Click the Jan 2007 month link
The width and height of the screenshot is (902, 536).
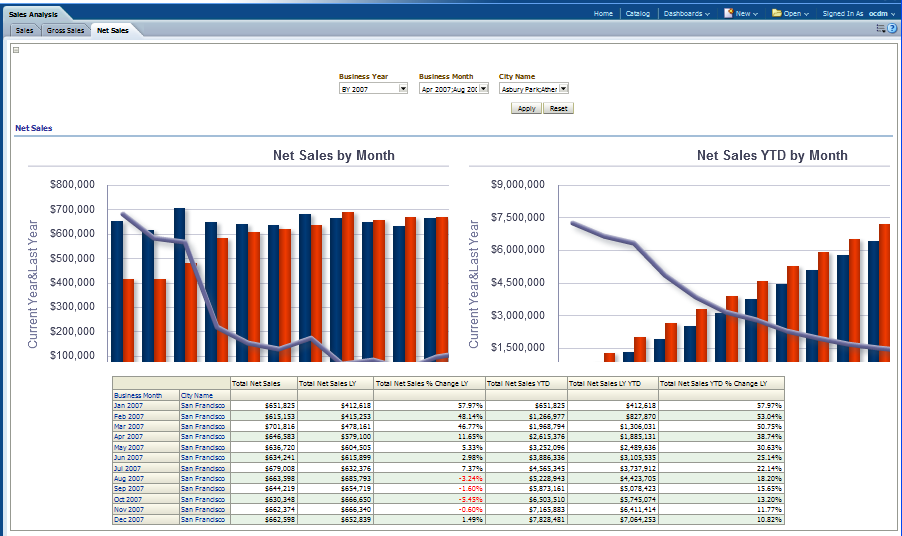point(129,405)
